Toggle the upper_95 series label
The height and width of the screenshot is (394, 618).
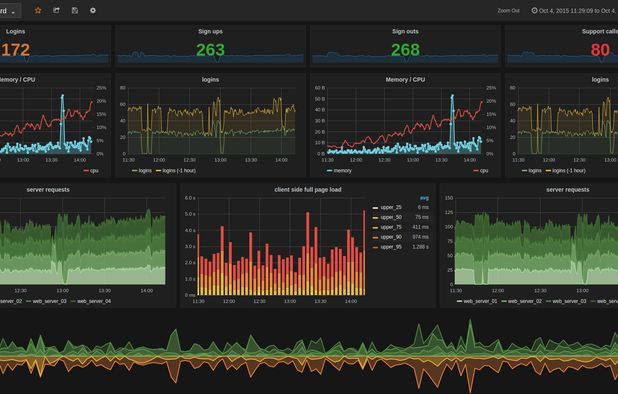pos(391,247)
